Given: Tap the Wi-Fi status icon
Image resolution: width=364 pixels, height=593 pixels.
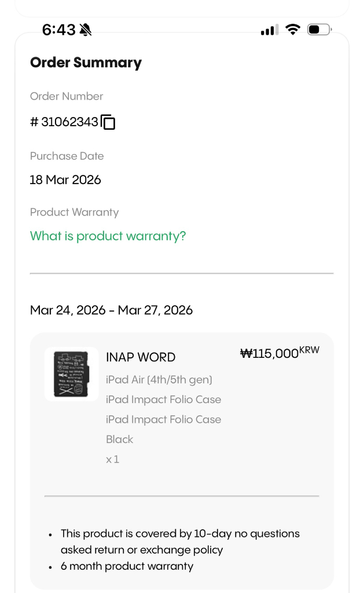Looking at the screenshot, I should click(x=293, y=30).
